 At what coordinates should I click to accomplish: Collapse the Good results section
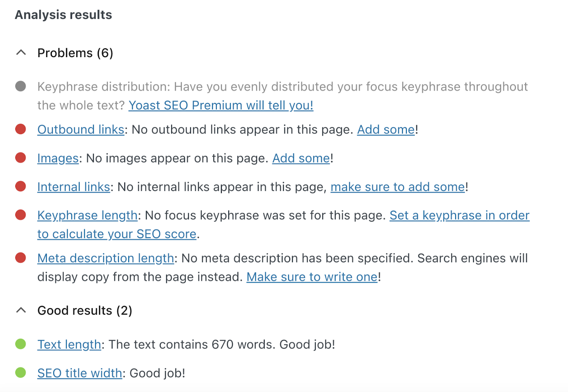(x=21, y=310)
